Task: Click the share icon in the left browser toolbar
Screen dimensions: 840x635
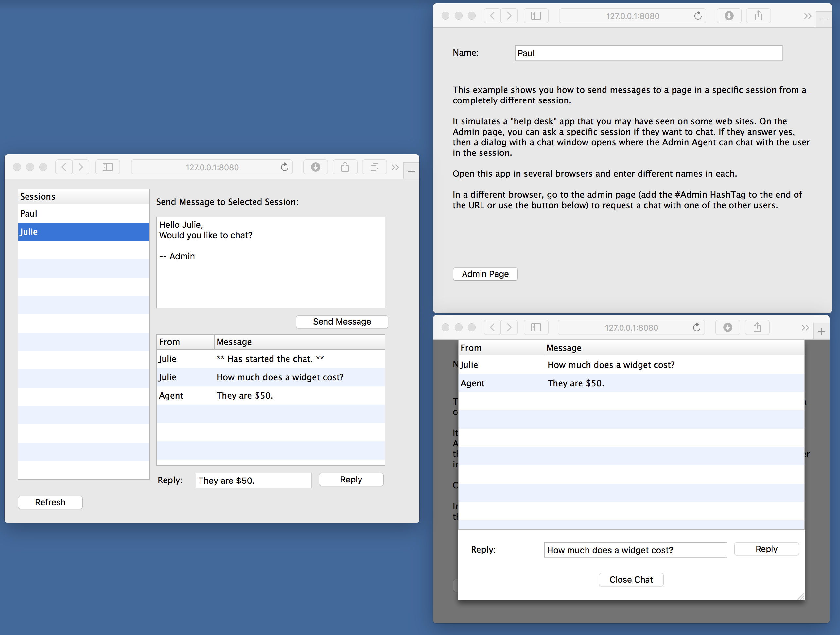Action: [x=345, y=167]
